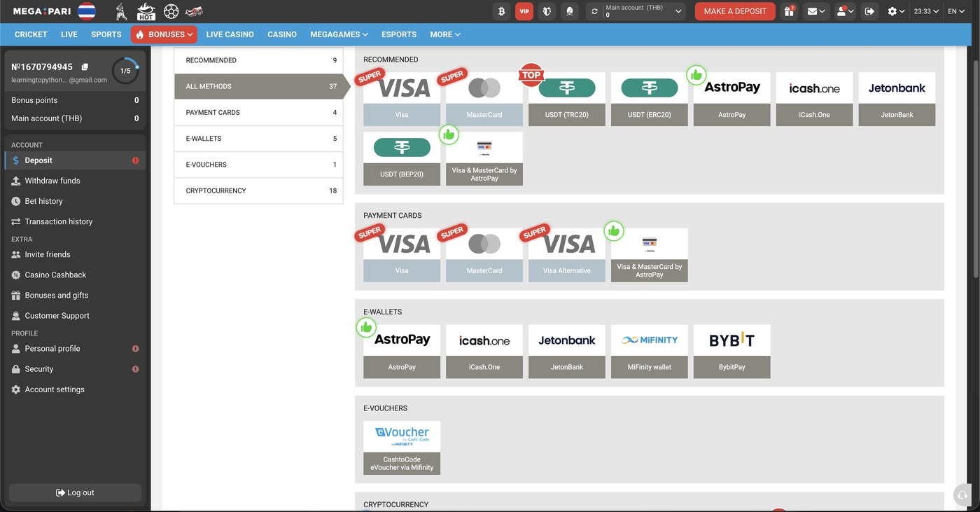Open the VIP badge icon
The image size is (980, 512).
click(x=524, y=11)
